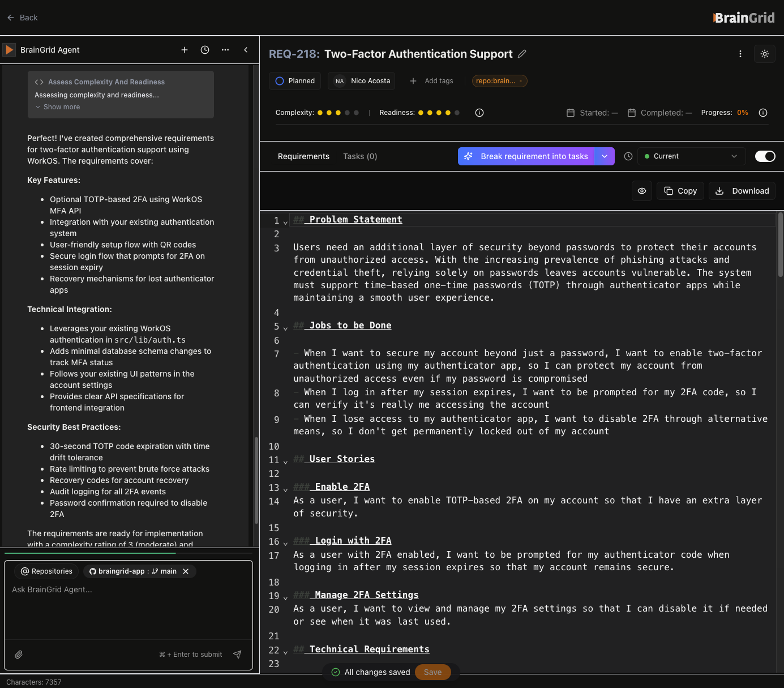Image resolution: width=784 pixels, height=688 pixels.
Task: Open version history clock beside Current
Action: coord(628,156)
